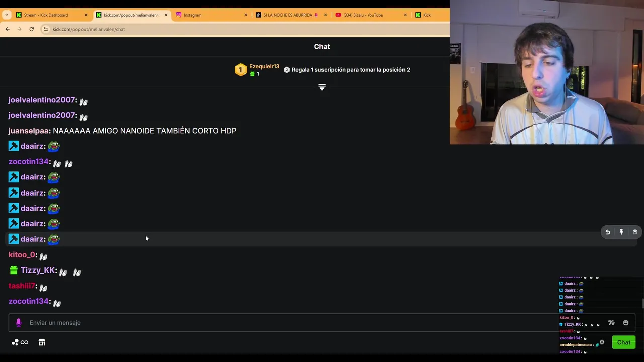Open Tizzy_KK's username in main chat
Screen dimensions: 644x362
(x=38, y=270)
